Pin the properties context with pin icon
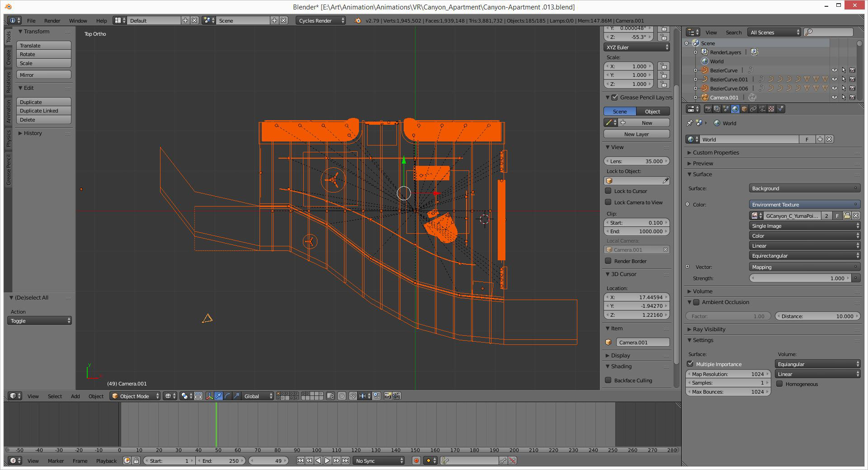This screenshot has width=868, height=470. coord(689,123)
